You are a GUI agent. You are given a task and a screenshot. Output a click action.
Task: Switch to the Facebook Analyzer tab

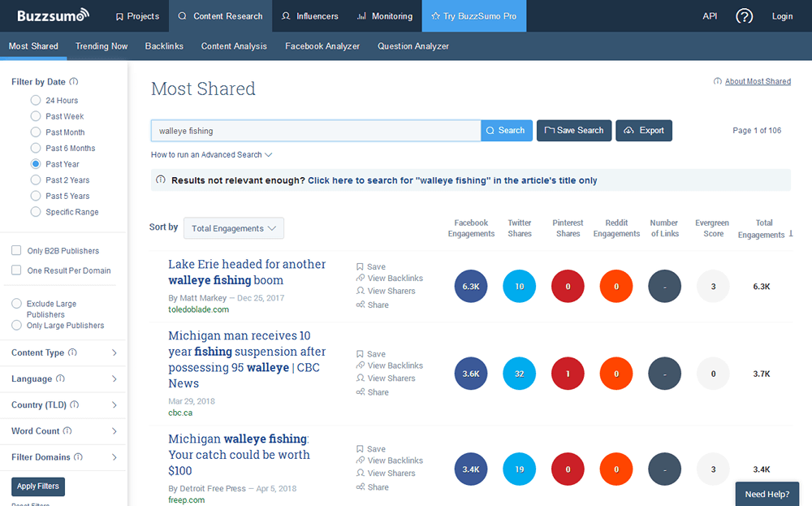322,46
